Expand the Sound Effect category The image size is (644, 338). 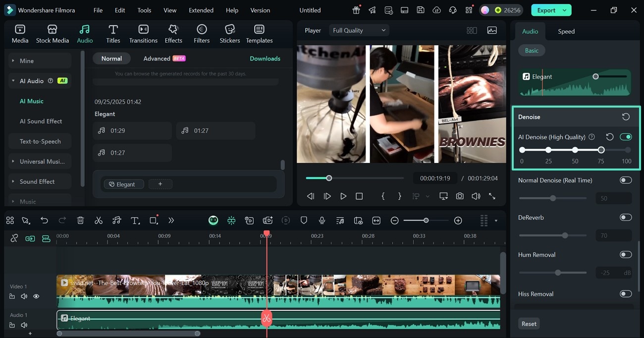(37, 181)
